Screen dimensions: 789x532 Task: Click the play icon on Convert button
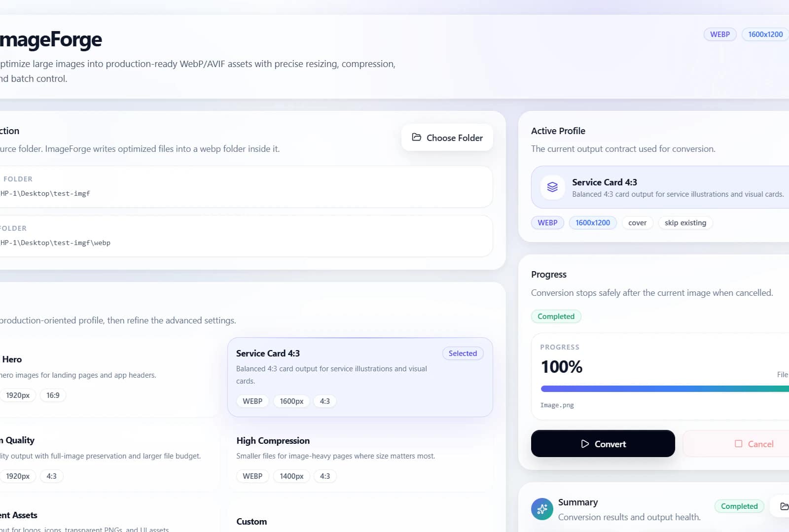(x=585, y=444)
